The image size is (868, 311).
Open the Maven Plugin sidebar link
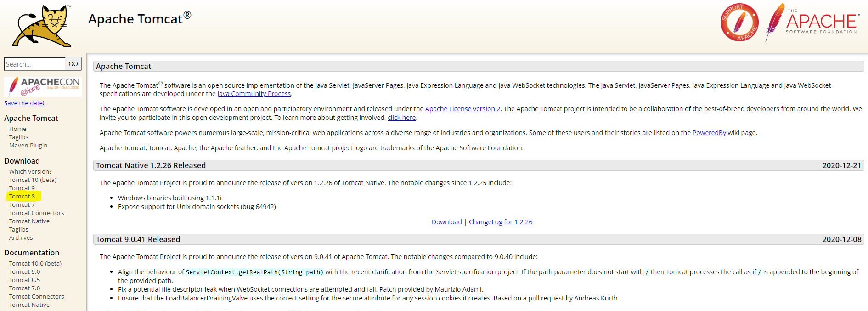tap(28, 146)
